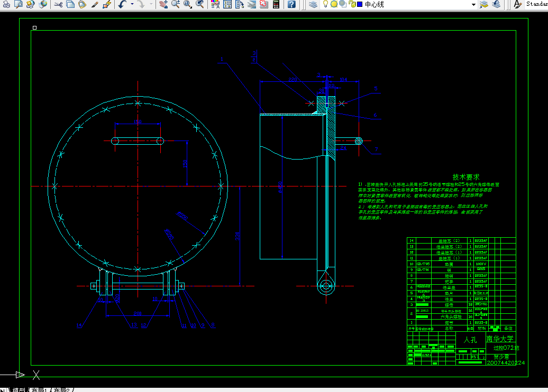The height and width of the screenshot is (392, 548).
Task: Click balloon number 7
Action: click(377, 149)
